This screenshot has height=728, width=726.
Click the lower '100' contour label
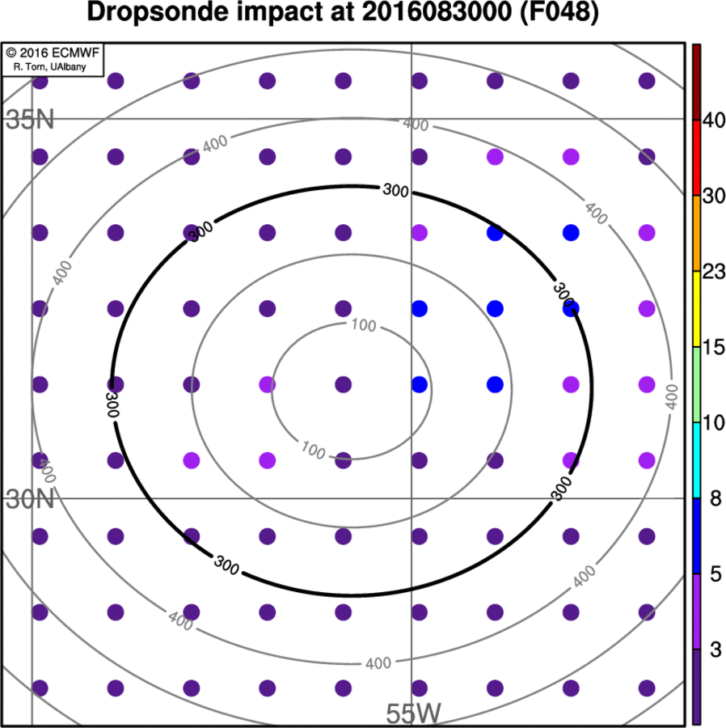313,450
